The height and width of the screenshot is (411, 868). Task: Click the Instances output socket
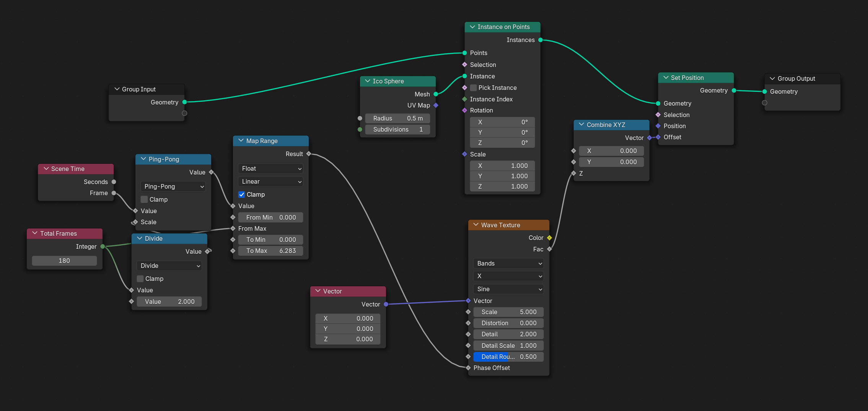pos(540,39)
